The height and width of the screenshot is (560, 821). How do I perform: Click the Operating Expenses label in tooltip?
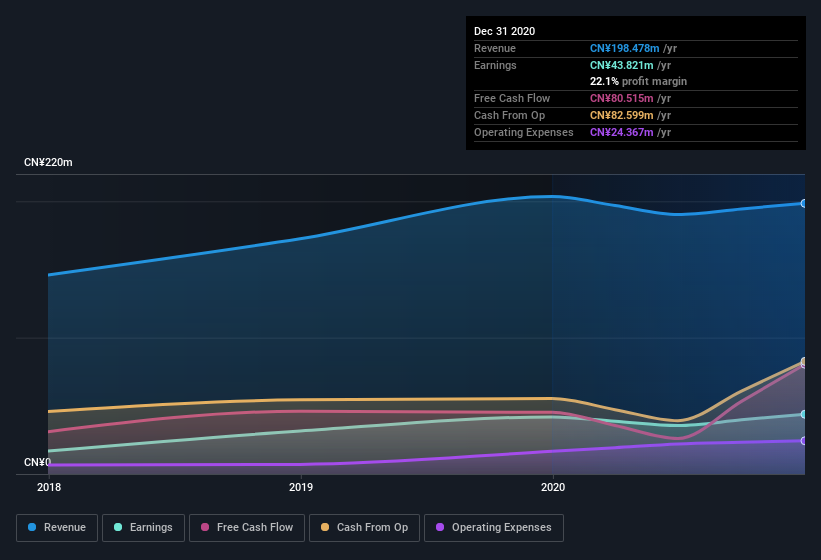(524, 132)
